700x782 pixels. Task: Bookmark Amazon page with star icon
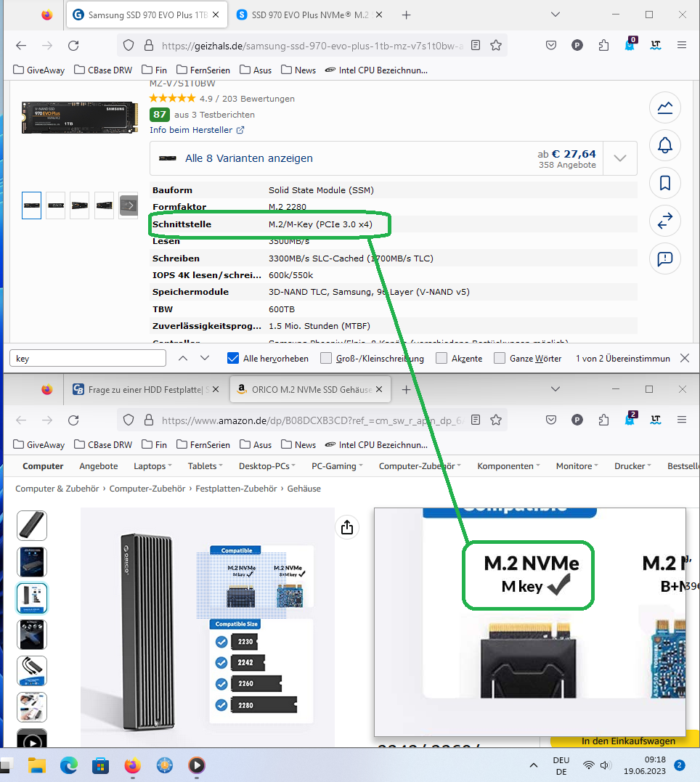(x=495, y=420)
